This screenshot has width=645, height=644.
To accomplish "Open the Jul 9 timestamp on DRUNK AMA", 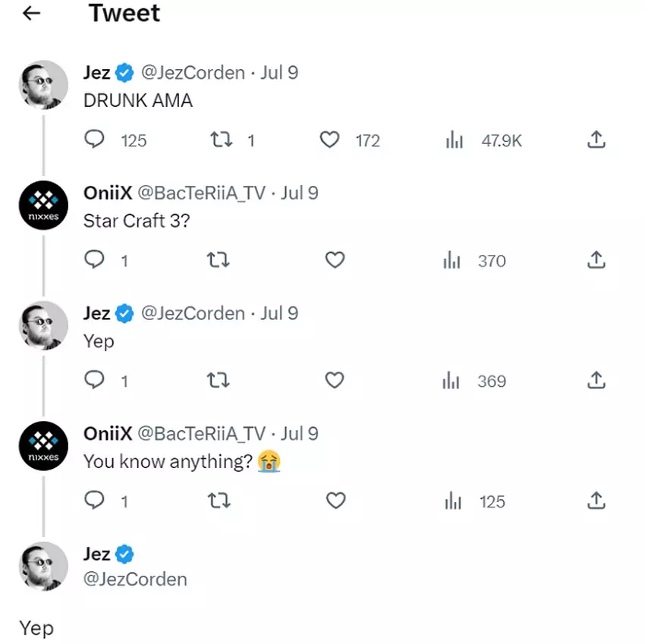I will point(279,73).
